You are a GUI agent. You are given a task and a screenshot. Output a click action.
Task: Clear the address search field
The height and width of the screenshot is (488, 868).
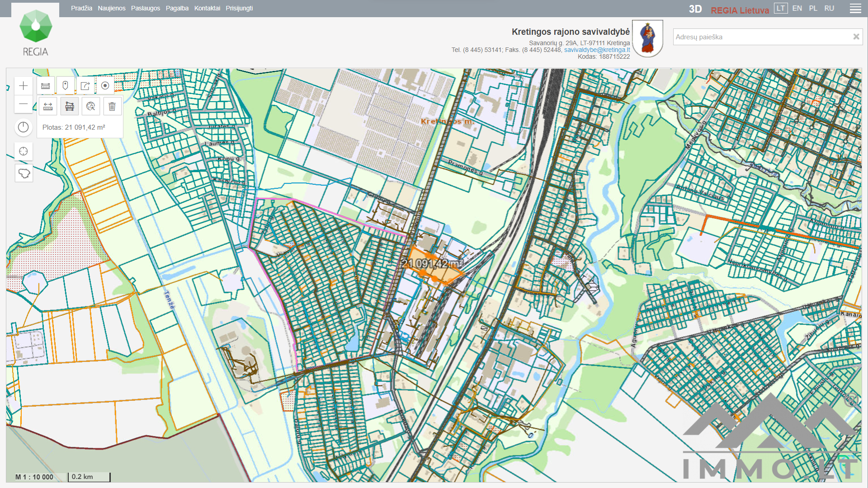[x=856, y=37]
